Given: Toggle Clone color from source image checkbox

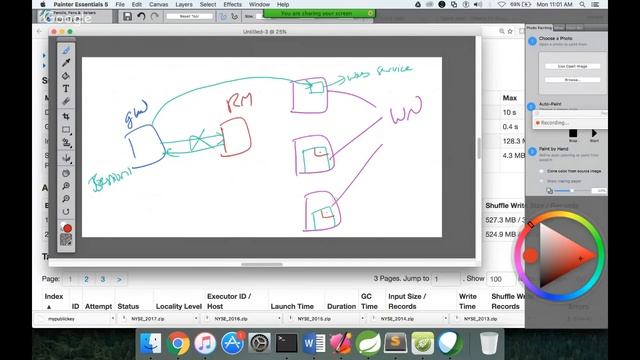Looking at the screenshot, I should (542, 171).
